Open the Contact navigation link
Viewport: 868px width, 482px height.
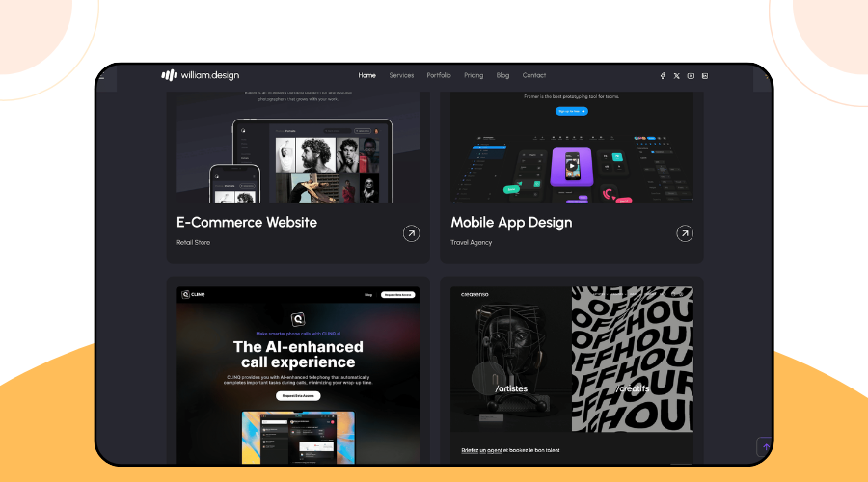(534, 75)
